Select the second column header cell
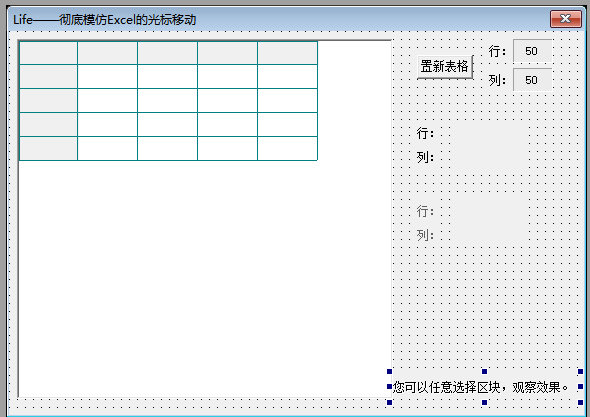This screenshot has width=590, height=417. [x=108, y=53]
